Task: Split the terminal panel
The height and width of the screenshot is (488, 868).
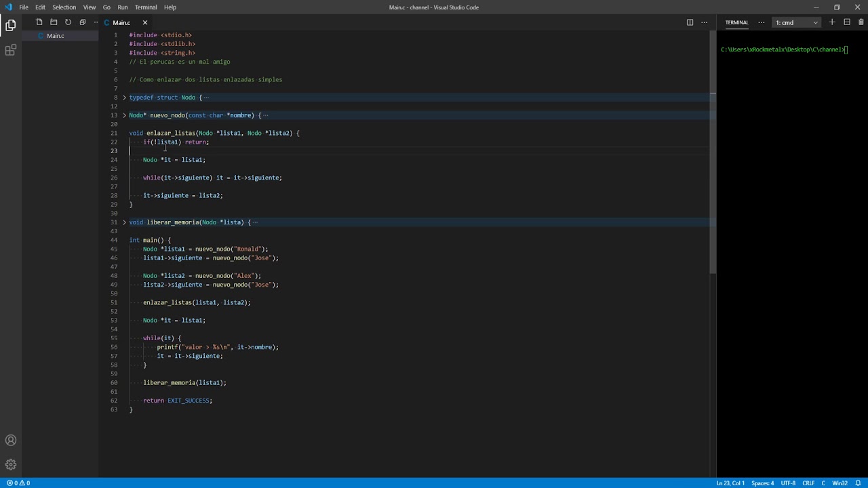Action: tap(847, 22)
